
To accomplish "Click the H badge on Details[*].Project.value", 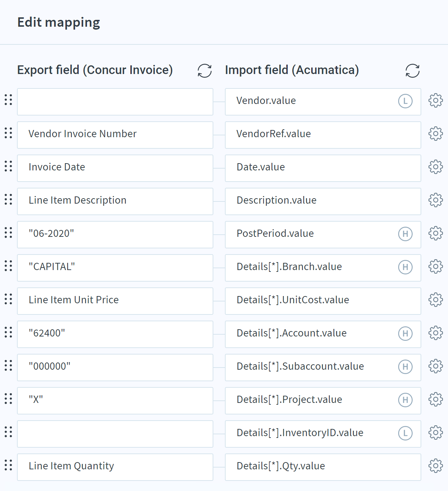I will click(x=405, y=400).
